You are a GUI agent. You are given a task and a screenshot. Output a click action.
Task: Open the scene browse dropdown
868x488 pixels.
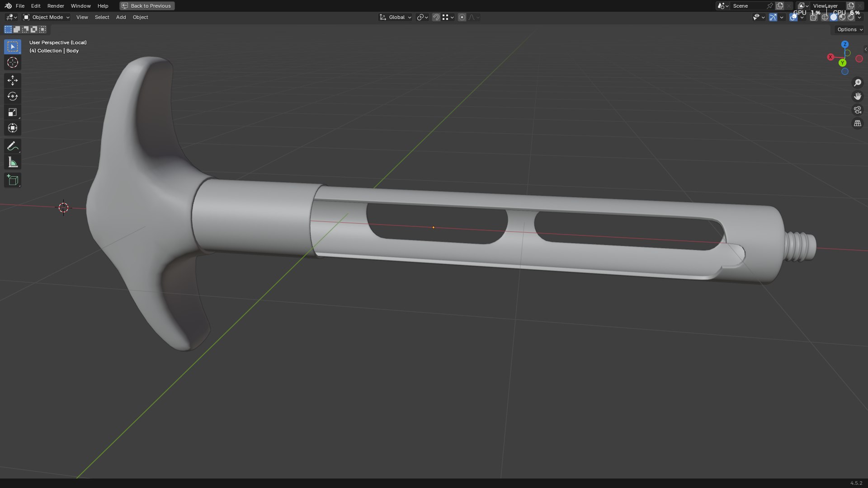click(x=723, y=6)
